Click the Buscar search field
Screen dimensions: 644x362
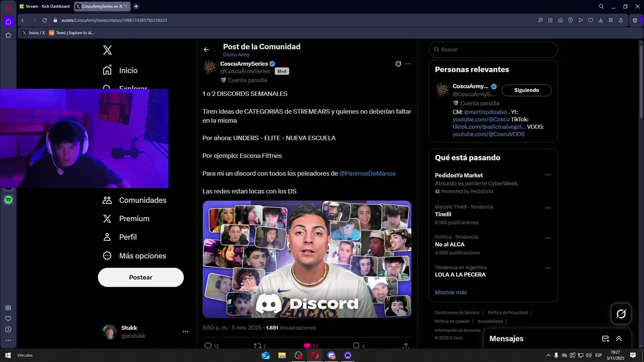493,50
